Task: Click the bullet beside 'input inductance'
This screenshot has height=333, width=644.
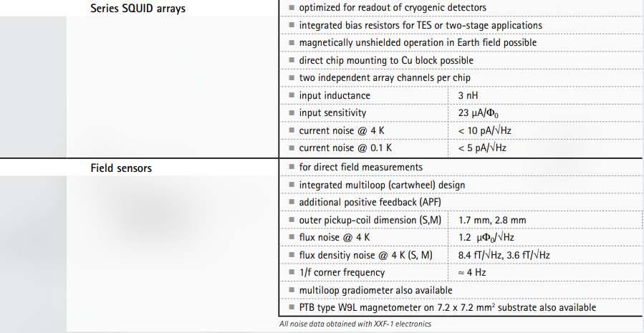Action: (292, 95)
